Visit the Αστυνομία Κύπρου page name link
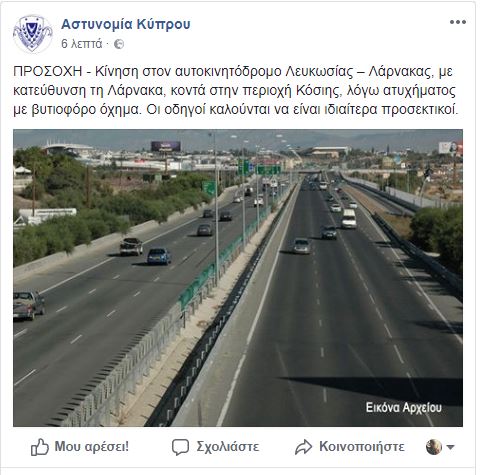 126,24
